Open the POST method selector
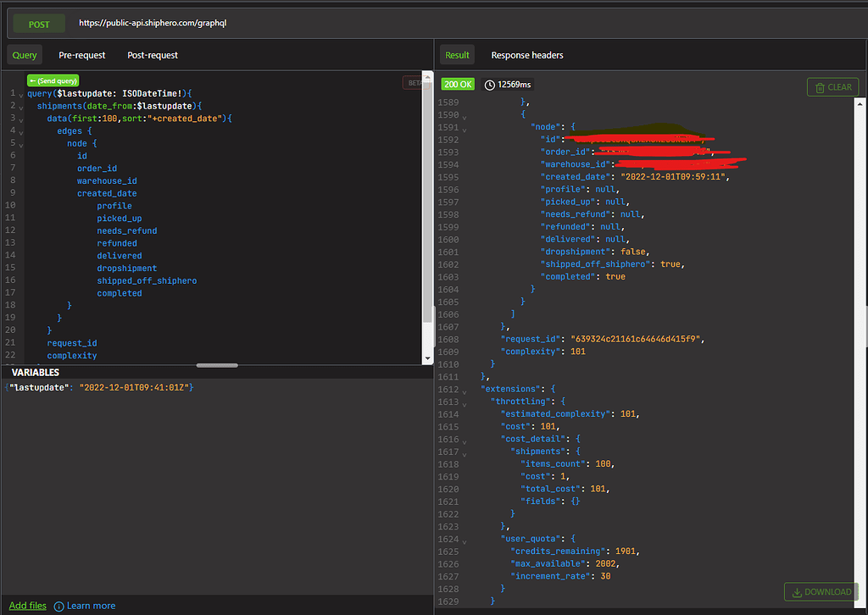The height and width of the screenshot is (615, 868). (39, 25)
